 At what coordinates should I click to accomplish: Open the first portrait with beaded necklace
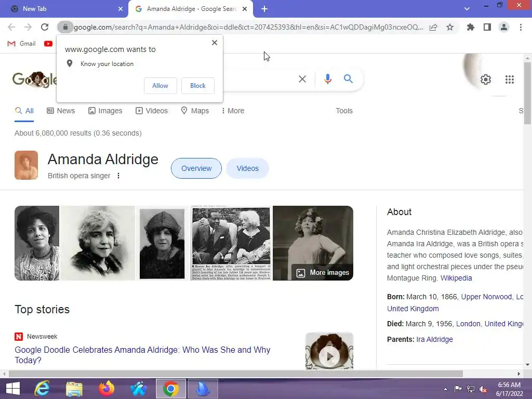(37, 243)
